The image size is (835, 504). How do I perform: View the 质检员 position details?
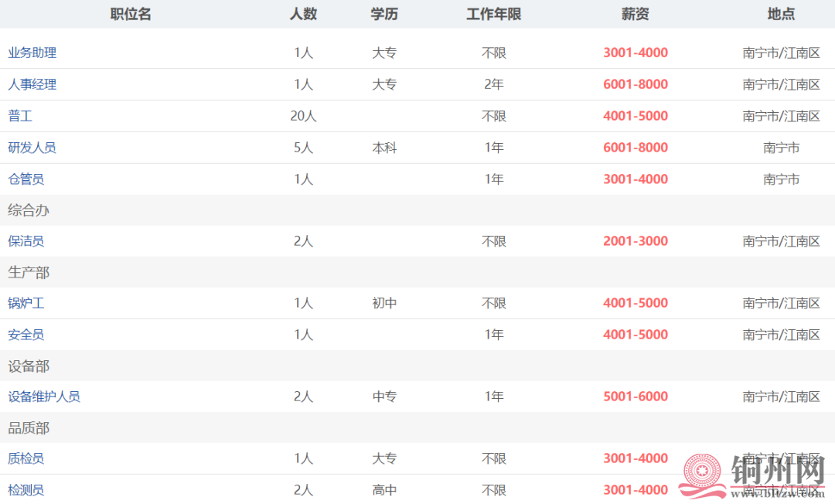tap(26, 458)
